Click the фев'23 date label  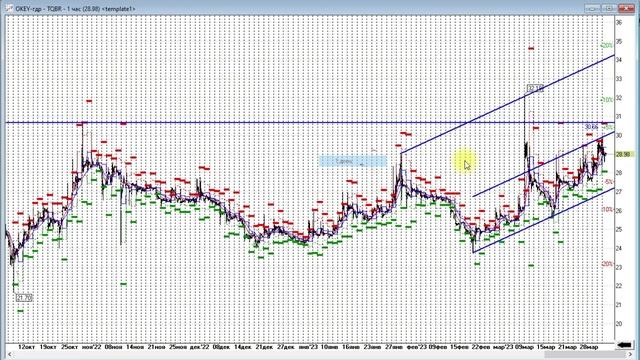pos(417,347)
